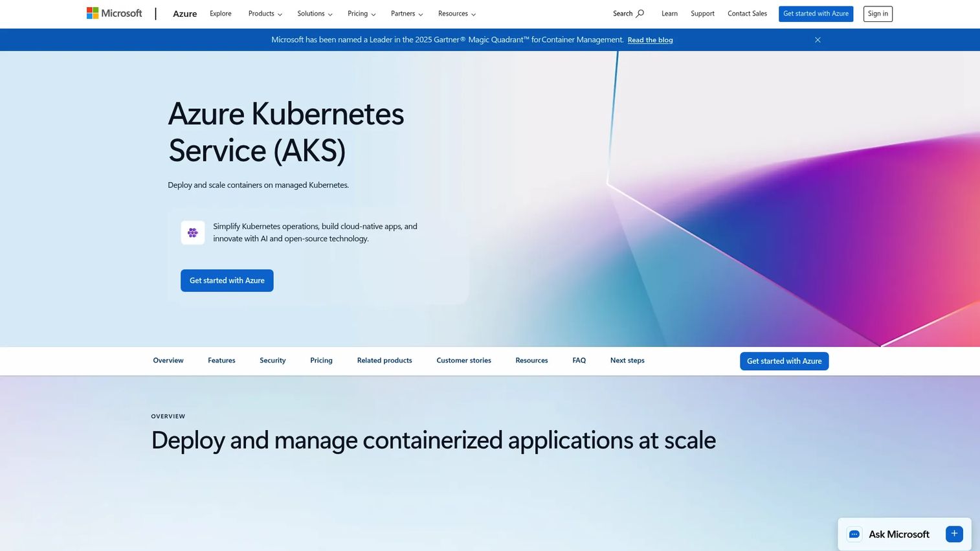Click the 'Deploy and scale containers on managed Kubernetes' text

[x=258, y=185]
